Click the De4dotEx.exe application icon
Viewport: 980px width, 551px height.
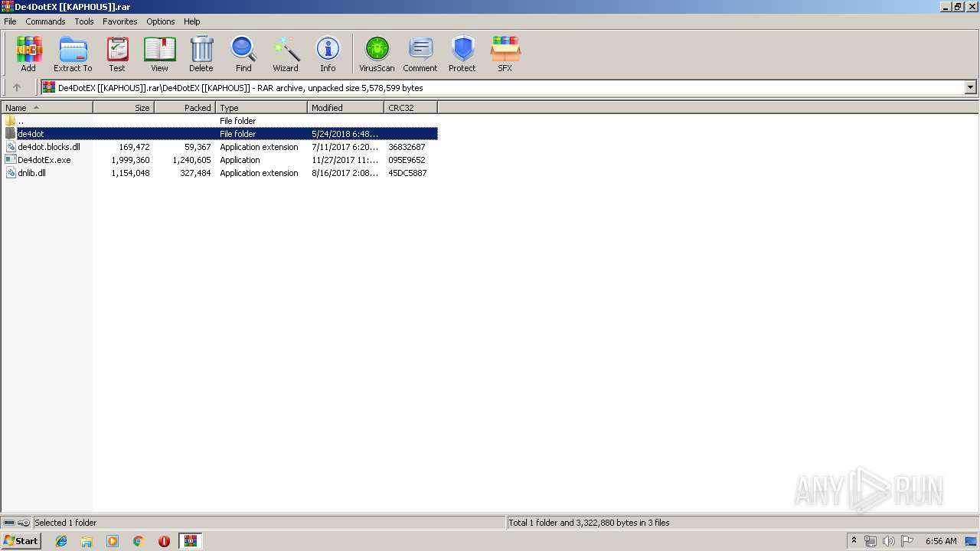(x=11, y=160)
